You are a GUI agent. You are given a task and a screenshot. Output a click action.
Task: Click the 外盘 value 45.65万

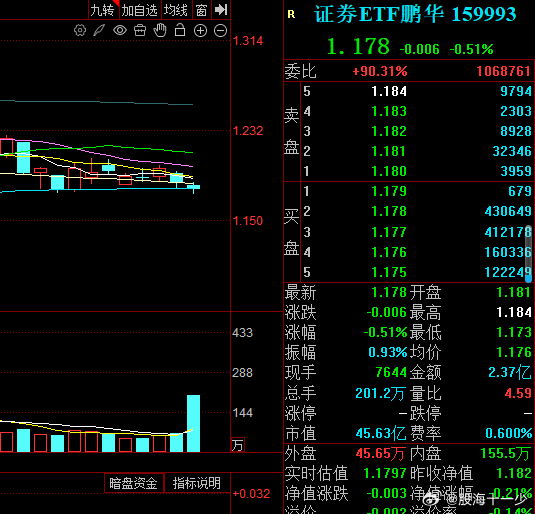point(380,454)
